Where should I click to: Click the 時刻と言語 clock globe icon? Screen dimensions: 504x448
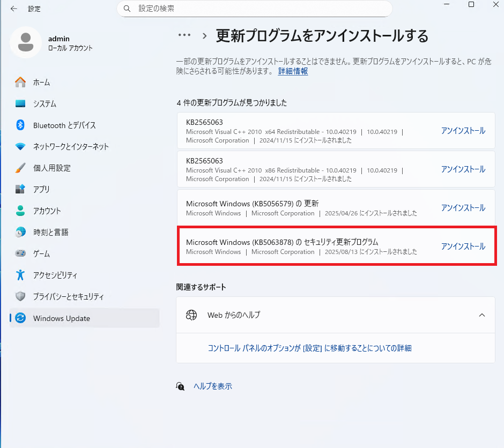pyautogui.click(x=20, y=232)
